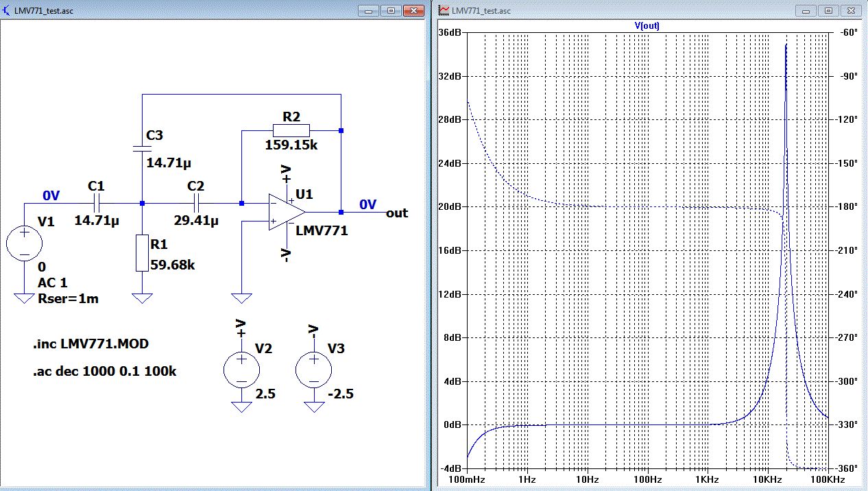Select the V2 positive supply source
Viewport: 868px width, 491px height.
tap(241, 369)
